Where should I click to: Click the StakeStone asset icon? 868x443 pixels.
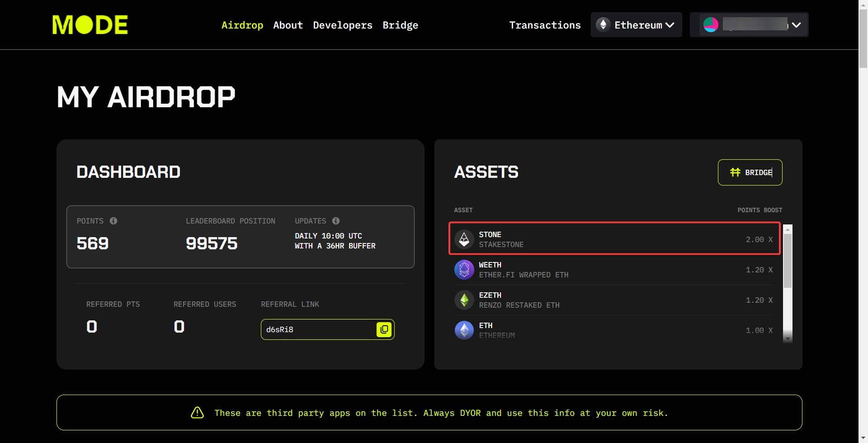click(x=464, y=239)
